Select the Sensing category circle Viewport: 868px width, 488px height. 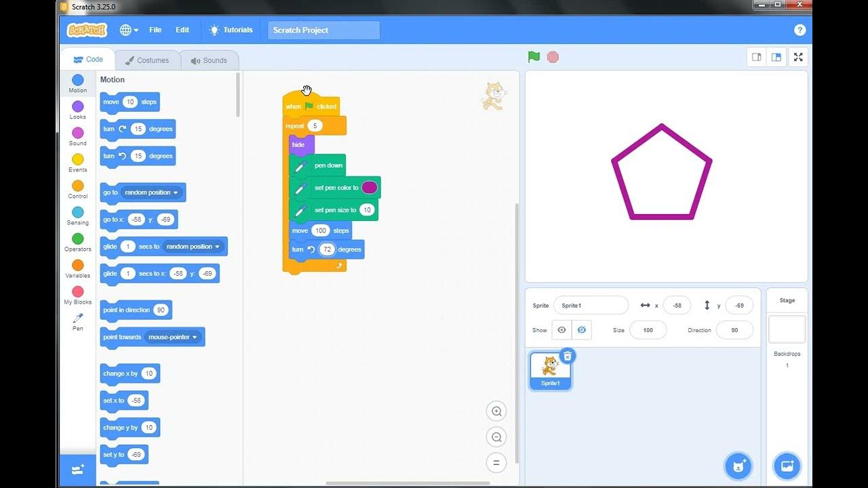78,212
